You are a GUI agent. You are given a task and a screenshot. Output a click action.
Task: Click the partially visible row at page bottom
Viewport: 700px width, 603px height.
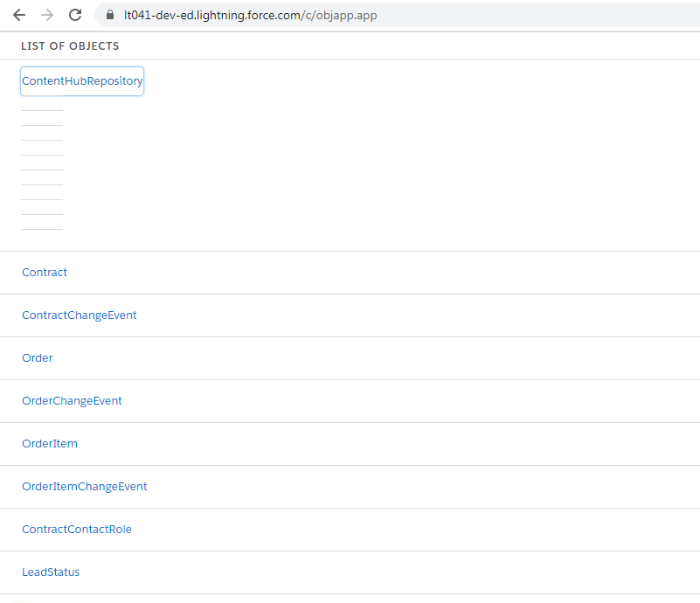click(350, 600)
